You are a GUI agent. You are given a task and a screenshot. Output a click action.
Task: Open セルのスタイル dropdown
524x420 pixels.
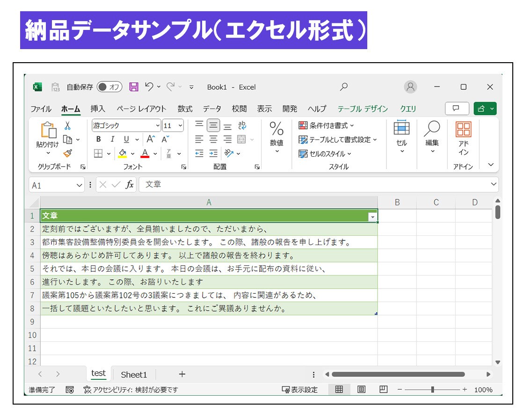point(325,154)
